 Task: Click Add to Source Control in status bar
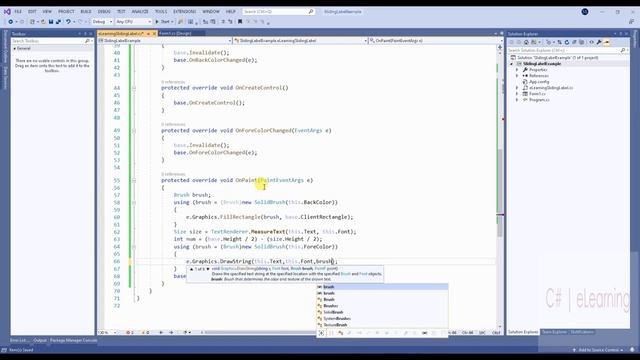pos(598,350)
